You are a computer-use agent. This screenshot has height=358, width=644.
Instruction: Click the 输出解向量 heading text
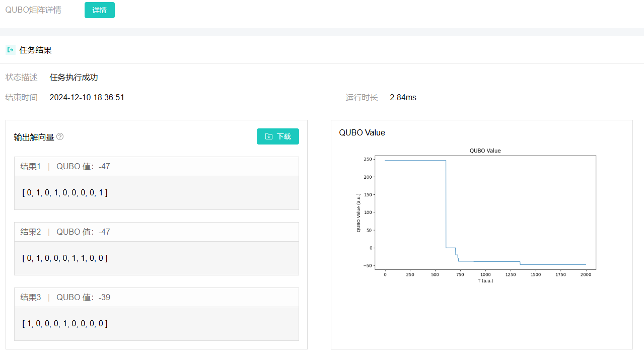pos(34,137)
